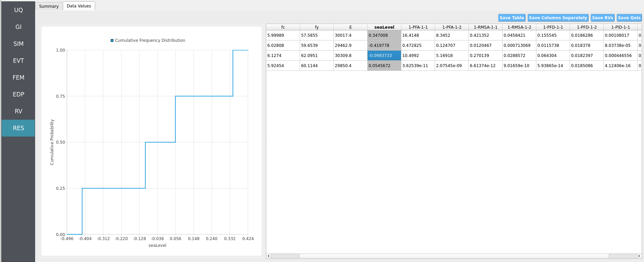Select the 1-PFD-1-2 column header
This screenshot has width=644, height=262.
point(587,27)
